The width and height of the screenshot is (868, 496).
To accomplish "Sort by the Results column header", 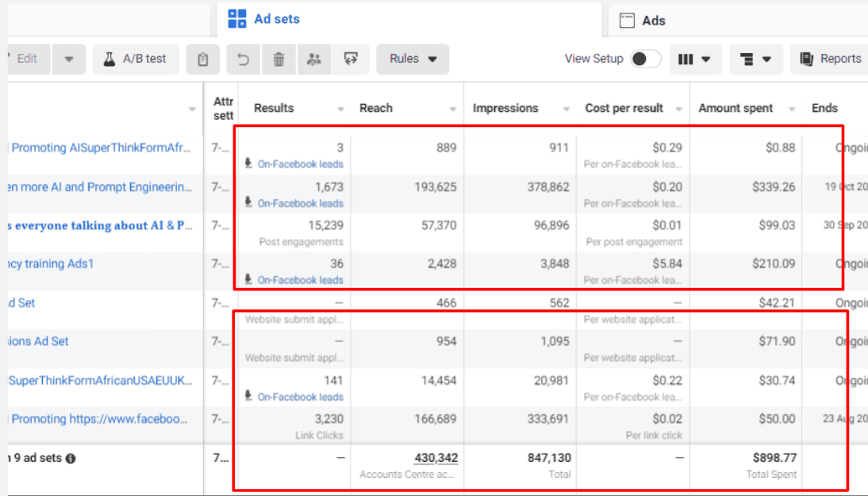I will click(x=274, y=108).
